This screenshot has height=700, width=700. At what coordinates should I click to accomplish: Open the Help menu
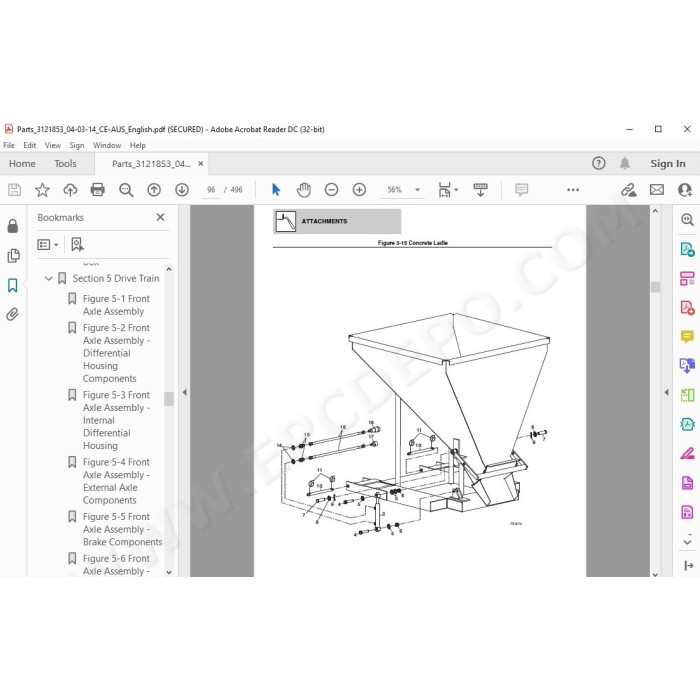[138, 145]
